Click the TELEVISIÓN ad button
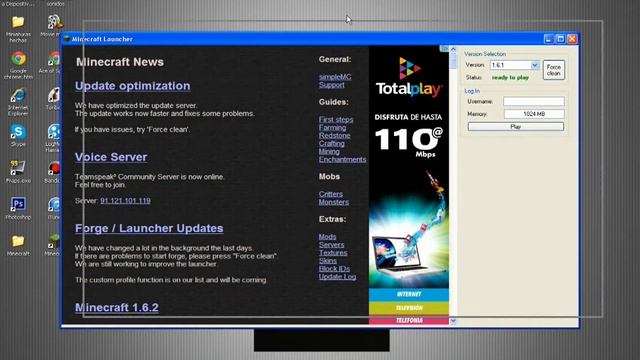 click(409, 307)
